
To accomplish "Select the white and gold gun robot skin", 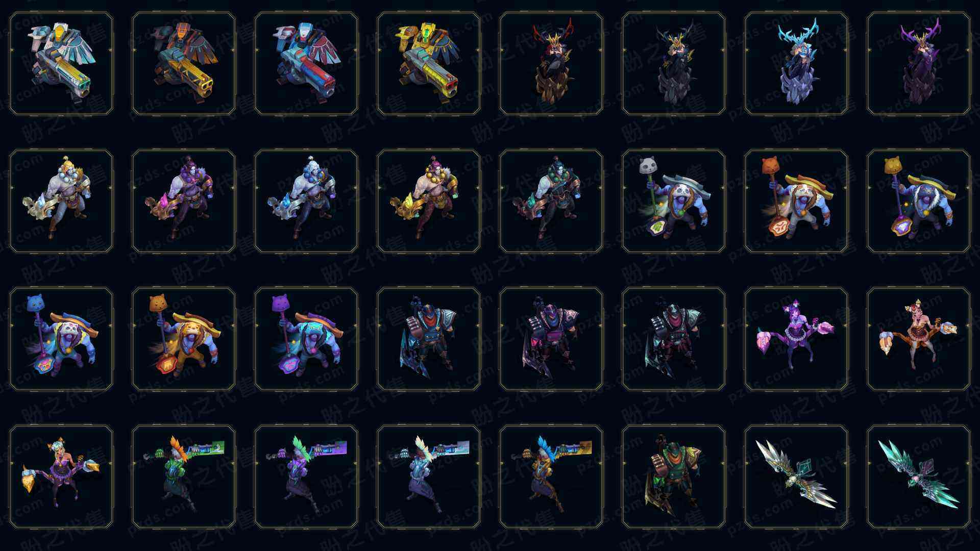I will pyautogui.click(x=61, y=64).
